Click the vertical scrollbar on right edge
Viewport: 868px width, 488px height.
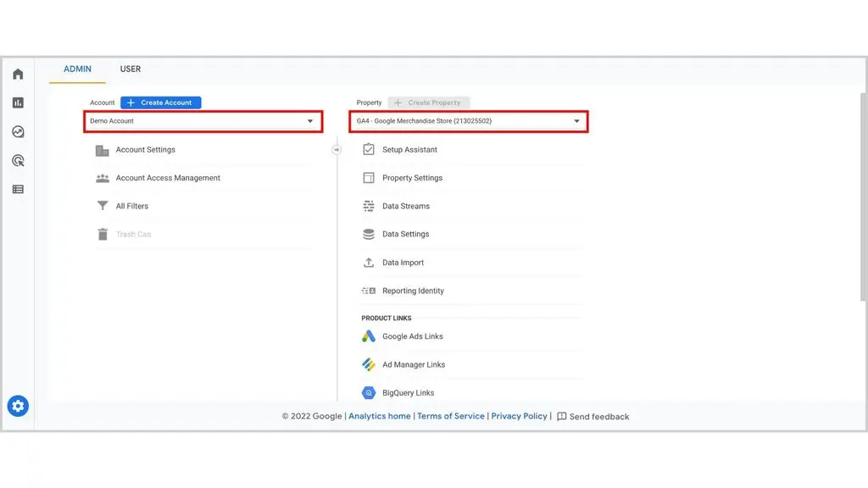pos(863,197)
